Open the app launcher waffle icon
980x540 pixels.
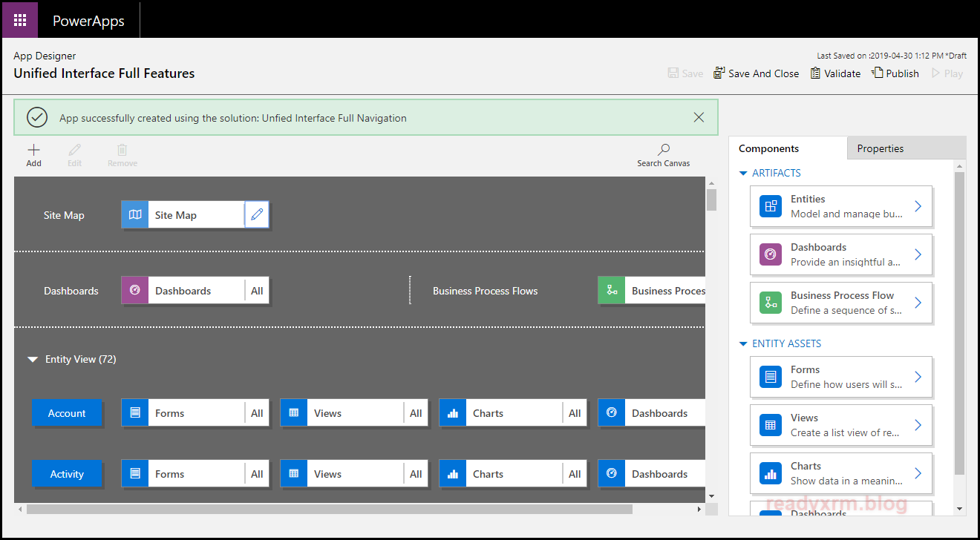(20, 20)
